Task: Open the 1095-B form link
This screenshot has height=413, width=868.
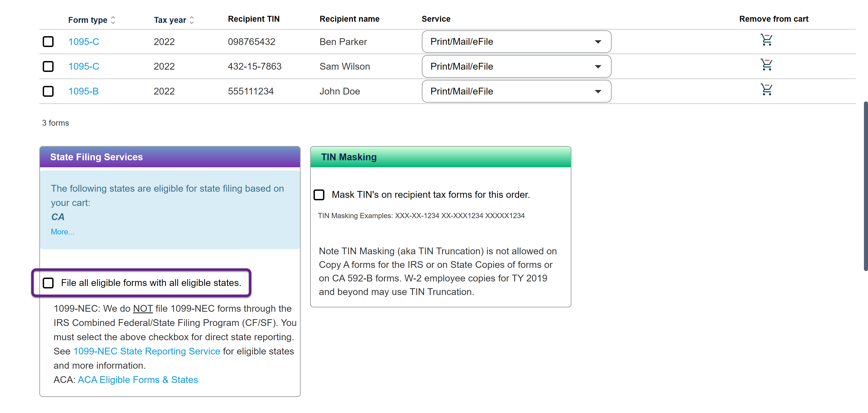Action: [x=83, y=91]
